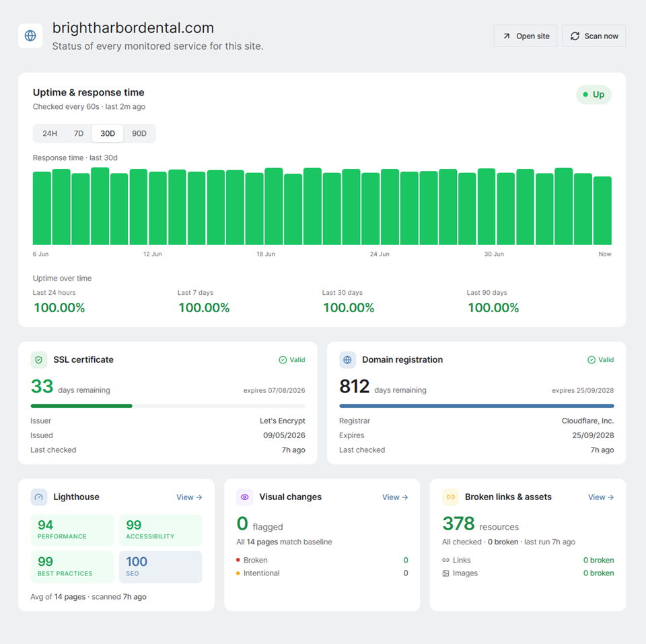The image size is (646, 644).
Task: Click Images '0 broken' value
Action: [x=598, y=573]
